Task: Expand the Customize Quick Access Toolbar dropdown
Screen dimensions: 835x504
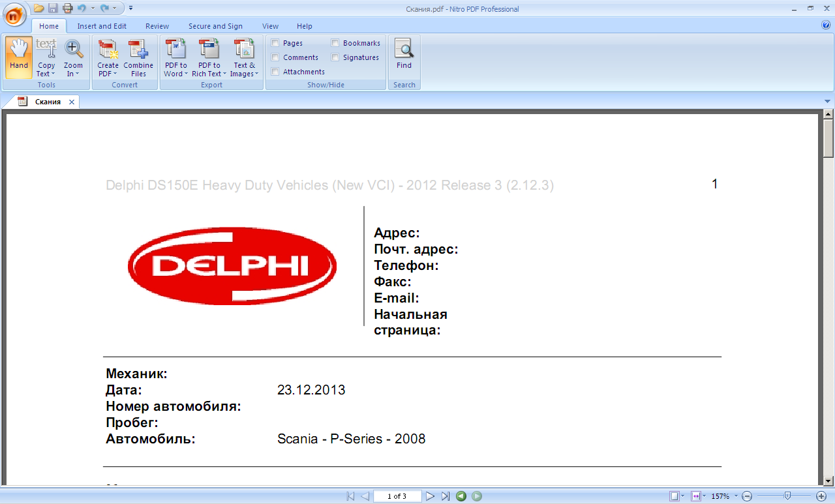Action: (131, 8)
